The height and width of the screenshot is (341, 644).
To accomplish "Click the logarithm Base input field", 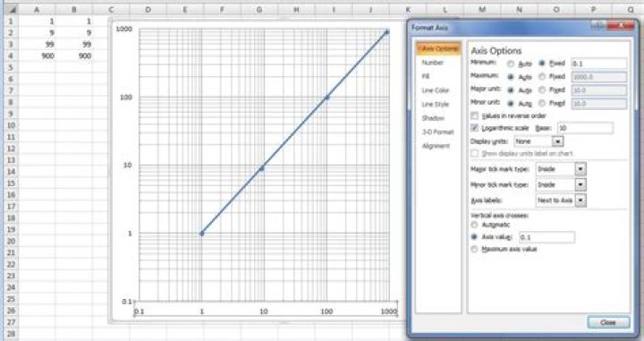I will [585, 128].
